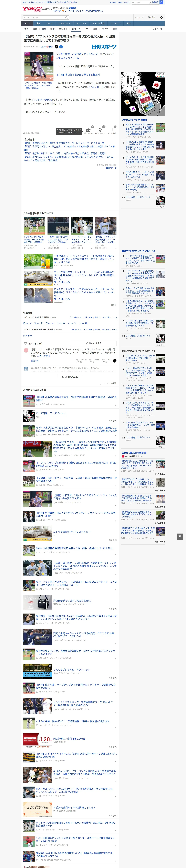Open the top commenter's pink avatar
The height and width of the screenshot is (868, 186).
[26, 350]
